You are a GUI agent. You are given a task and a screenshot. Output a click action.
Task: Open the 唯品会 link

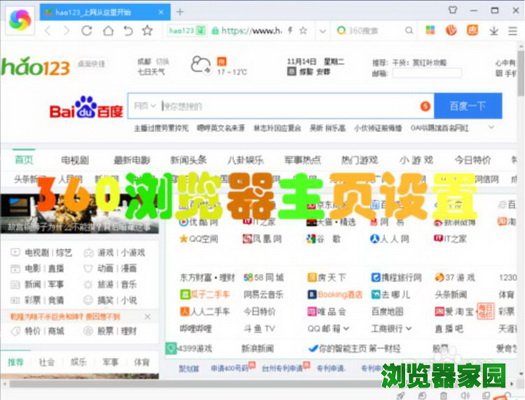coord(327,312)
